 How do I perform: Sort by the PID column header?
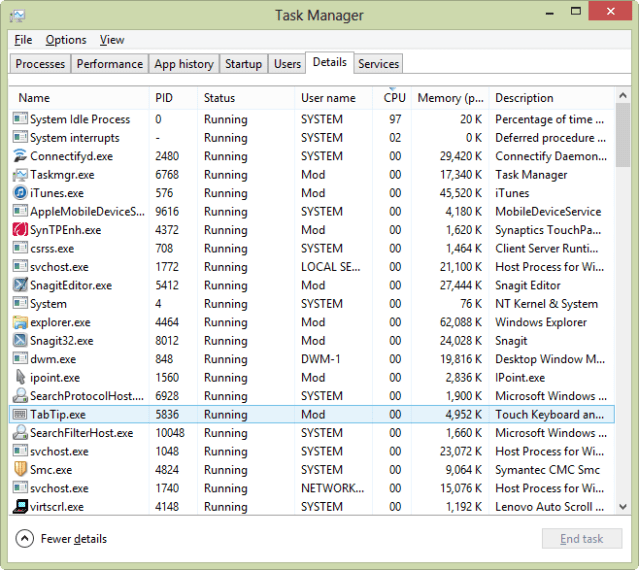(174, 98)
